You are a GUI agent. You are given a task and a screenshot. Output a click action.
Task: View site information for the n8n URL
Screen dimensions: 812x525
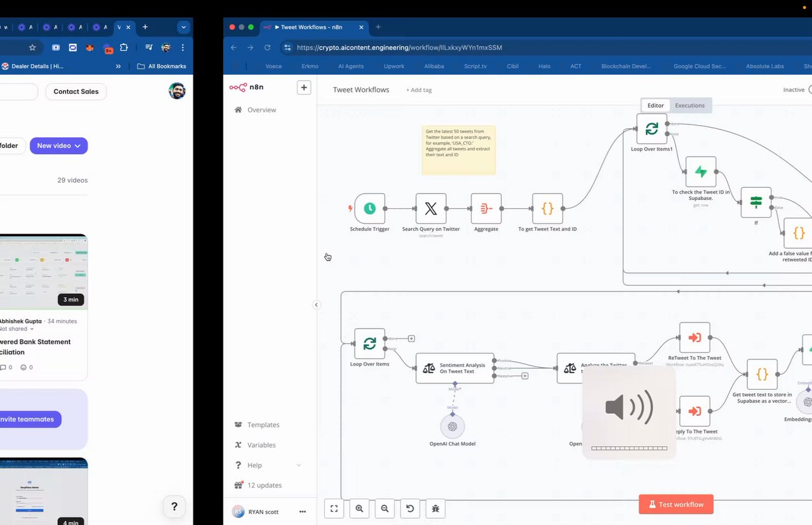[287, 48]
